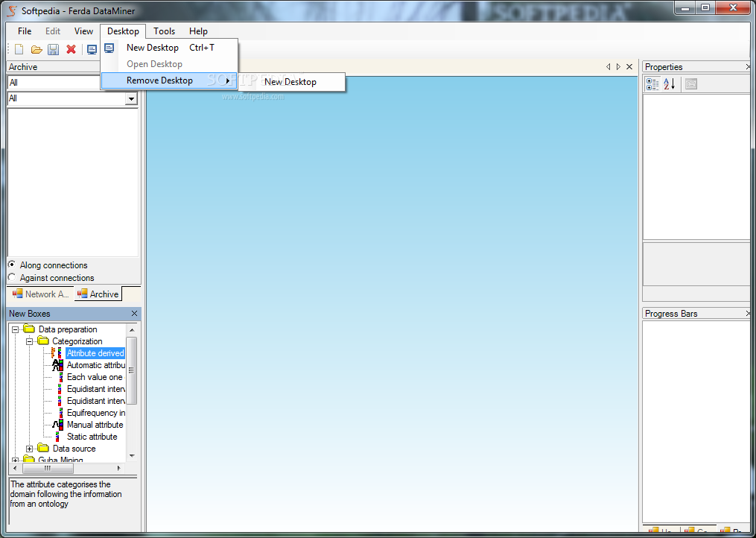Image resolution: width=756 pixels, height=538 pixels.
Task: Sort properties alphabetically with A-Z icon
Action: coord(669,84)
